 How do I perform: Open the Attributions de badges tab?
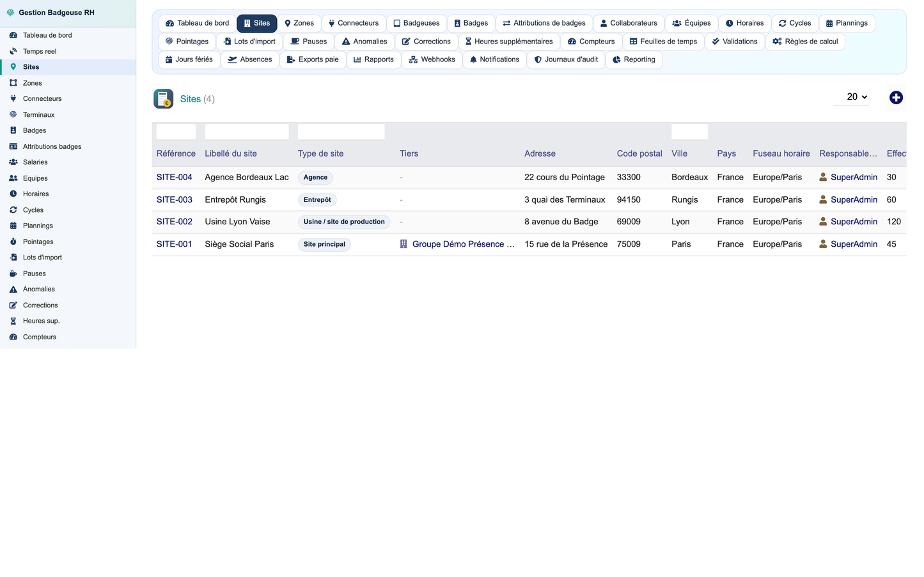pos(544,23)
